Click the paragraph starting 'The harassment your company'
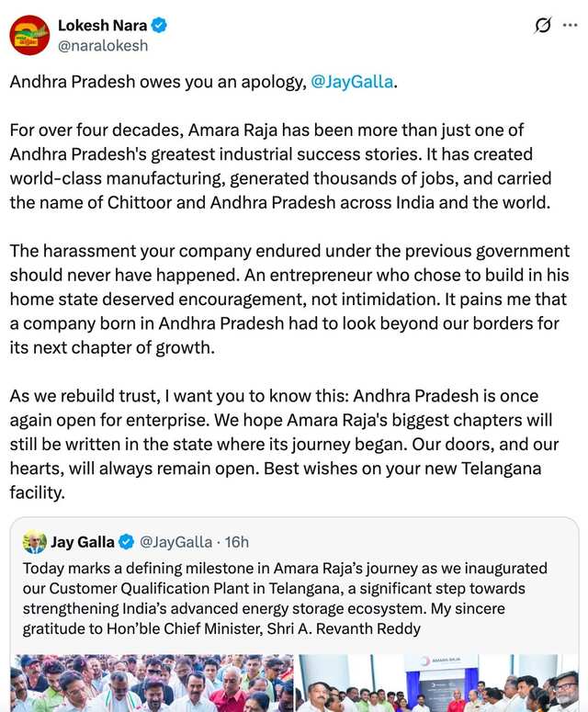This screenshot has width=588, height=712. point(289,299)
